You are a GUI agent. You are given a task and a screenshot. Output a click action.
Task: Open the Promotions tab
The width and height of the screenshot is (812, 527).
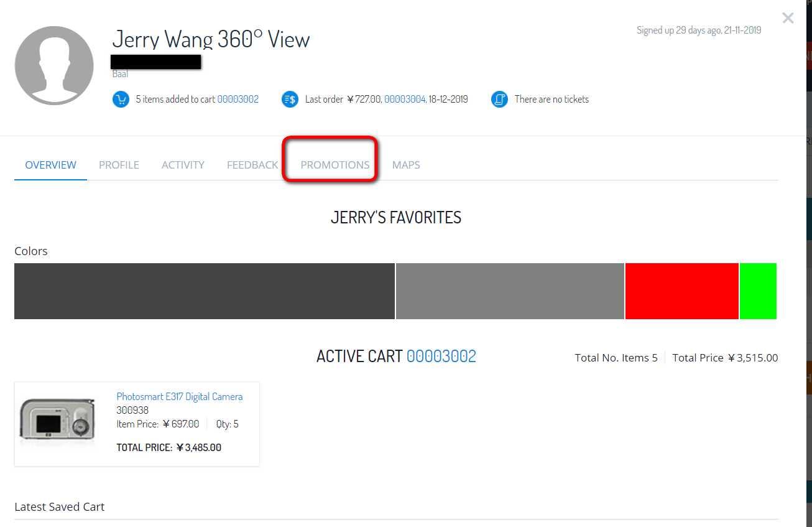point(335,165)
